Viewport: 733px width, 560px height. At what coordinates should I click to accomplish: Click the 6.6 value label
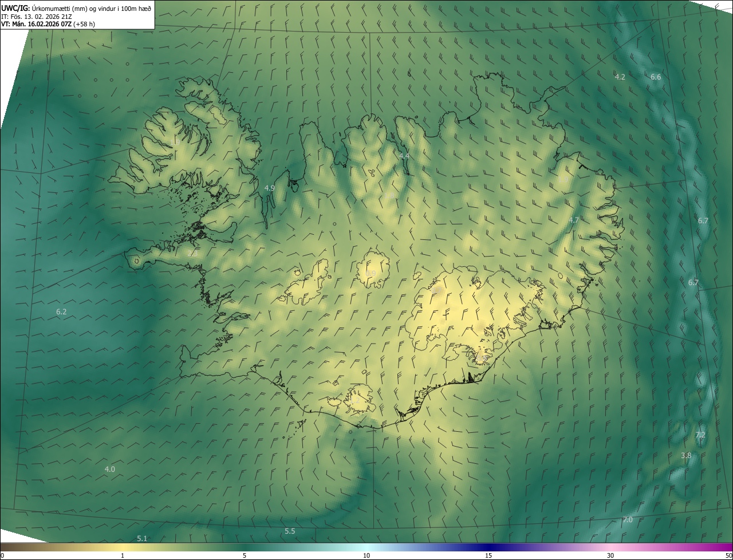tap(656, 77)
